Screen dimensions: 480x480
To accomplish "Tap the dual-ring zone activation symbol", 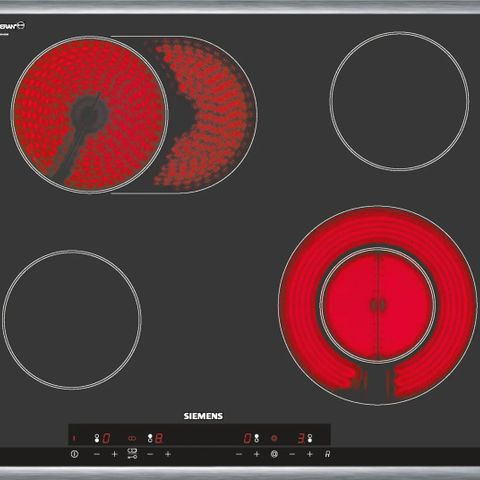I will click(x=274, y=454).
